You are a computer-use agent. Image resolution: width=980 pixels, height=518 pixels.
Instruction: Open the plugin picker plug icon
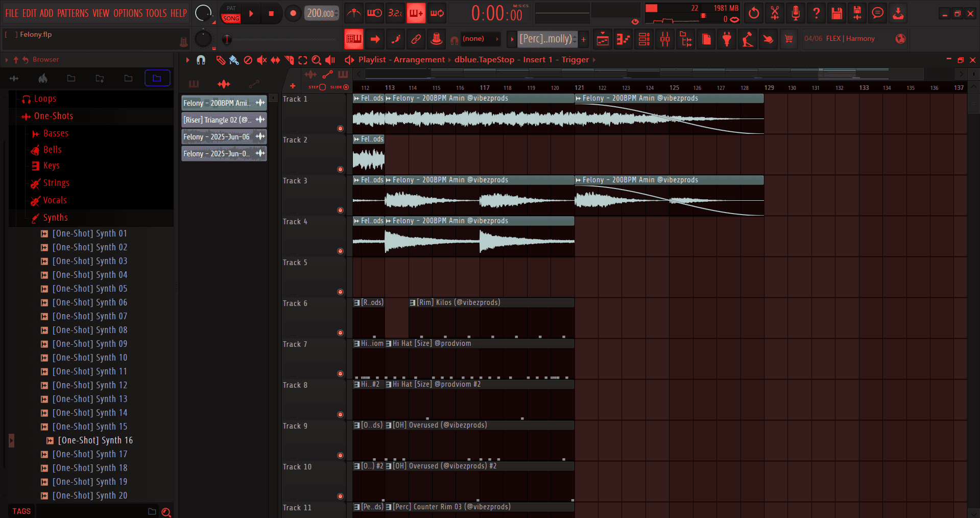tap(727, 39)
